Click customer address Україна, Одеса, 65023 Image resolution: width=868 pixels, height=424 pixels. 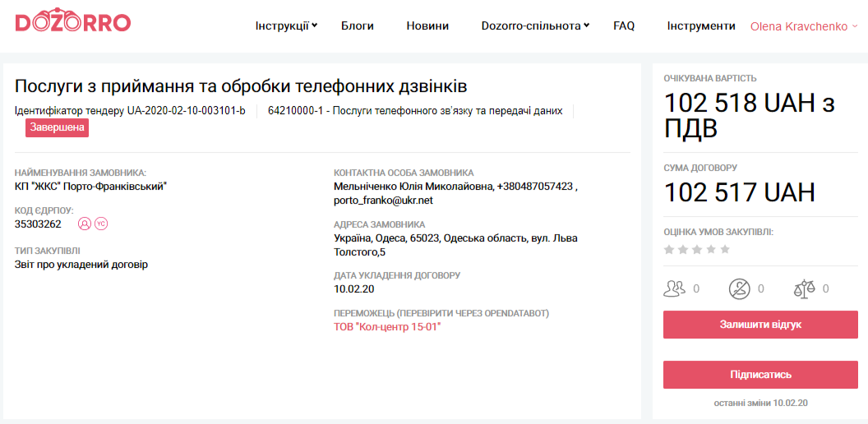tap(455, 245)
